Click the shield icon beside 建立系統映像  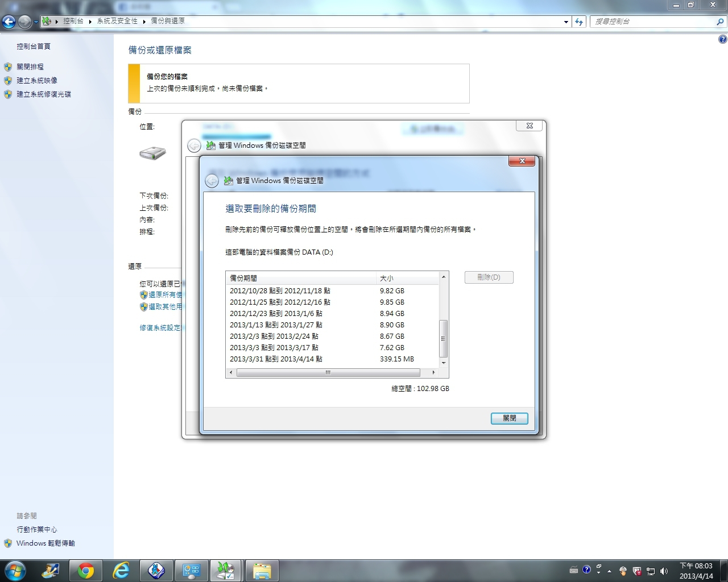click(8, 81)
